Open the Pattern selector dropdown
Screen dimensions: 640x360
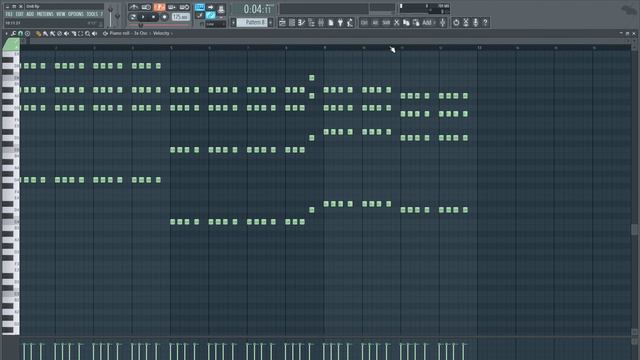[252, 22]
